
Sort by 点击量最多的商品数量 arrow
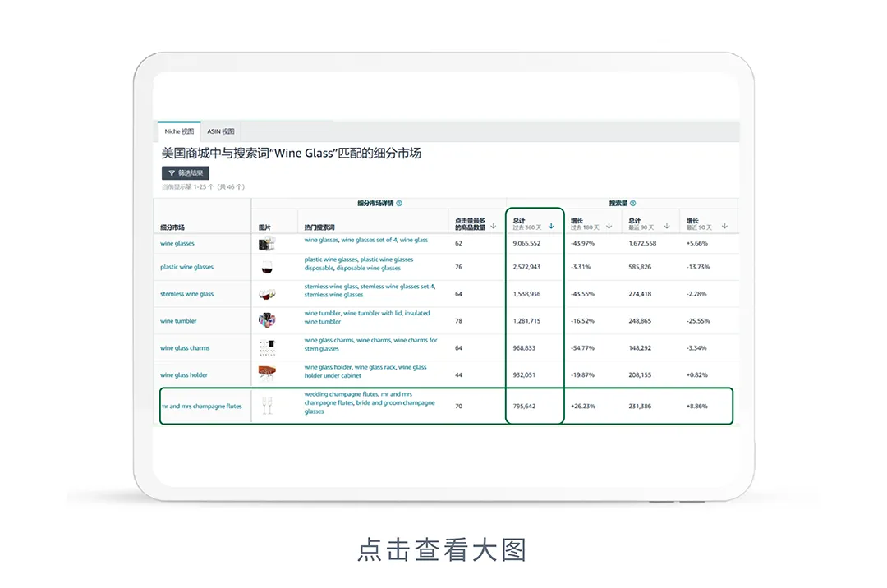coord(494,226)
